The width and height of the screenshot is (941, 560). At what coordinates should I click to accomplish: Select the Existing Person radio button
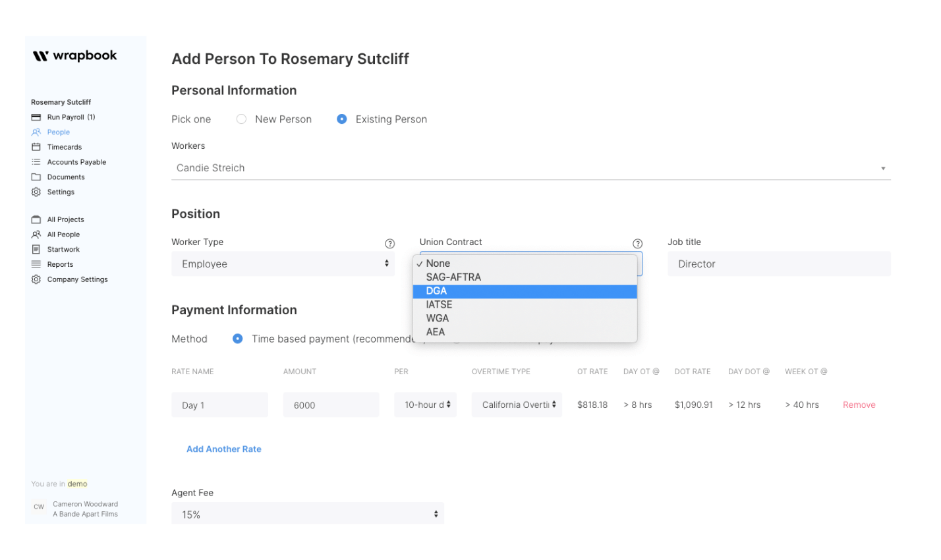[342, 119]
